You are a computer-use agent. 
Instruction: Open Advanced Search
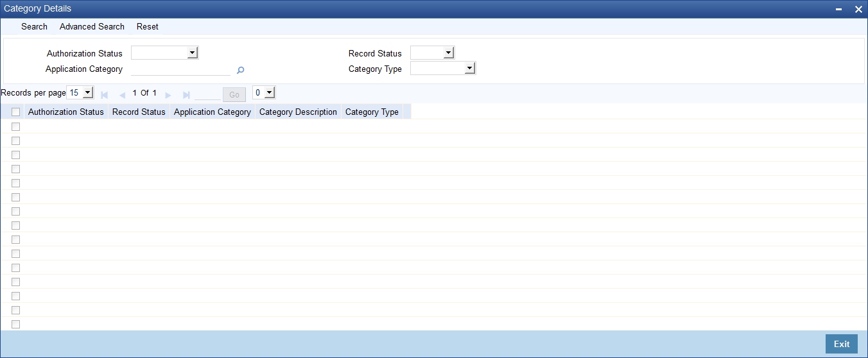[92, 26]
